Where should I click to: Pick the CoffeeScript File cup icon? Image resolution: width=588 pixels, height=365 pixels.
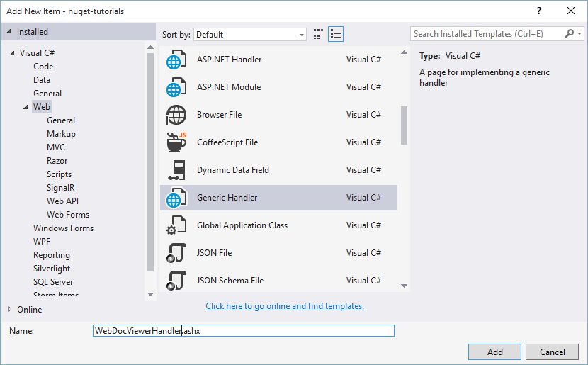tap(176, 142)
